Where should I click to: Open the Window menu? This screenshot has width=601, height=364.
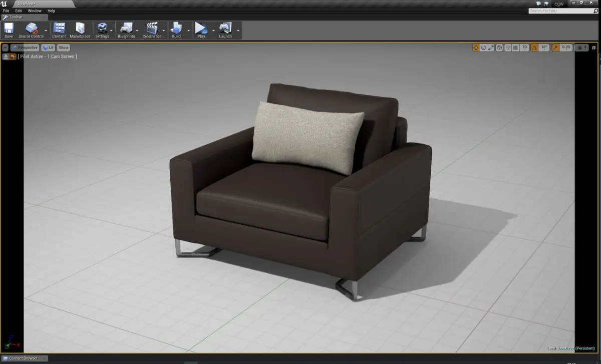(x=35, y=11)
